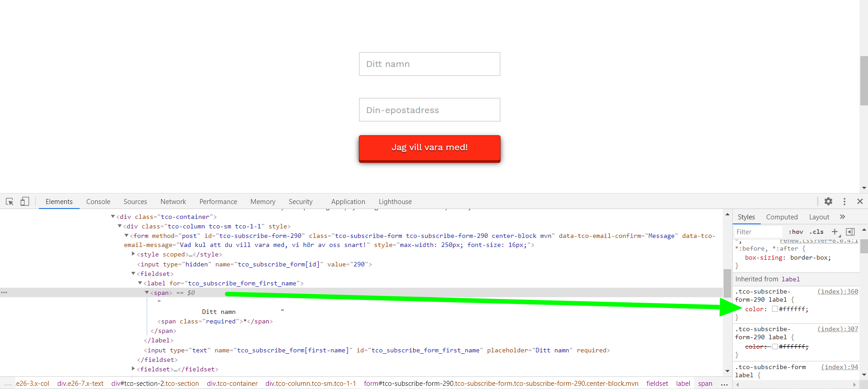Viewport: 868px width, 389px height.
Task: Open the active #ffffff color swatch
Action: click(775, 309)
